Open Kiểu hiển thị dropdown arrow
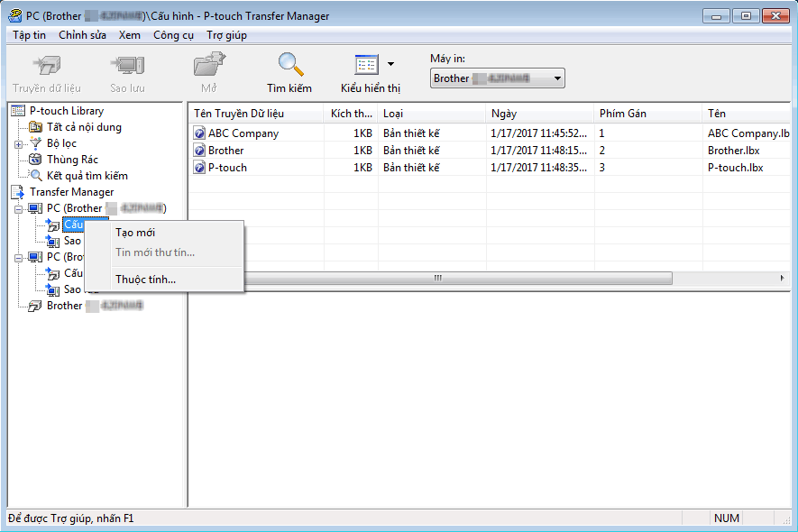 coord(390,64)
